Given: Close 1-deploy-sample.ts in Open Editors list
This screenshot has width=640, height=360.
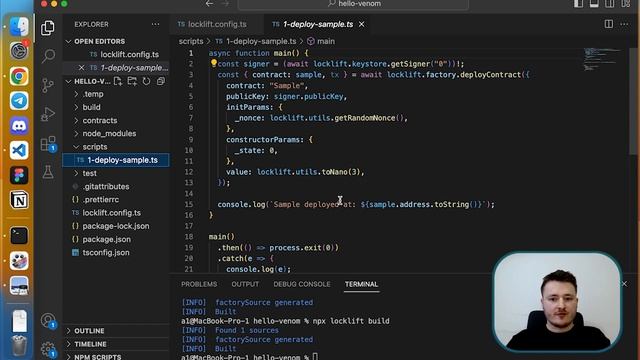Looking at the screenshot, I should tap(81, 68).
